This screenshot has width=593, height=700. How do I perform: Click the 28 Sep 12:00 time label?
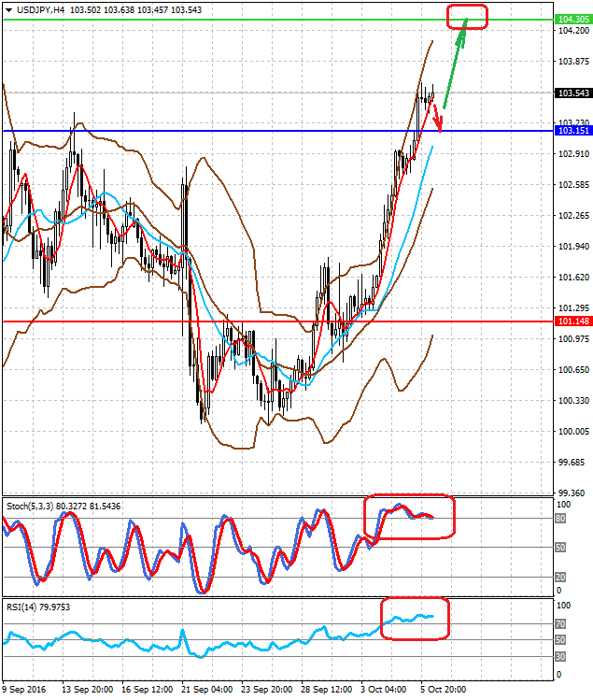click(327, 690)
